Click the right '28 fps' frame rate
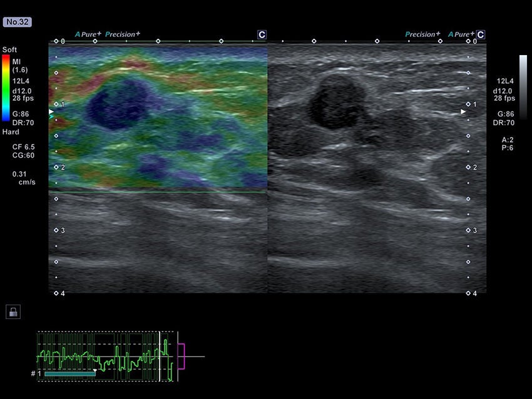The image size is (532, 399). (x=504, y=98)
